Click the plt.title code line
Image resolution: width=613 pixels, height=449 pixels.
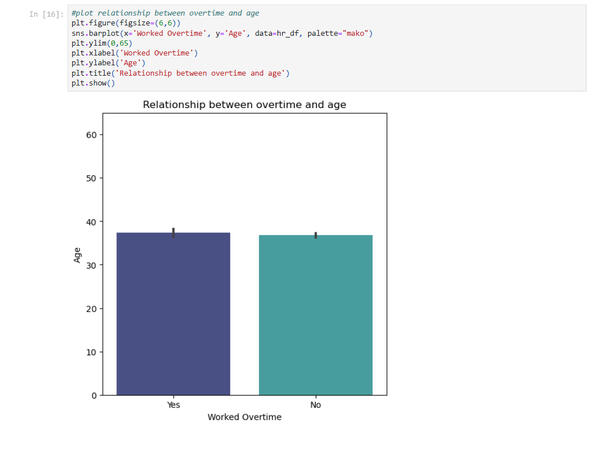click(180, 73)
